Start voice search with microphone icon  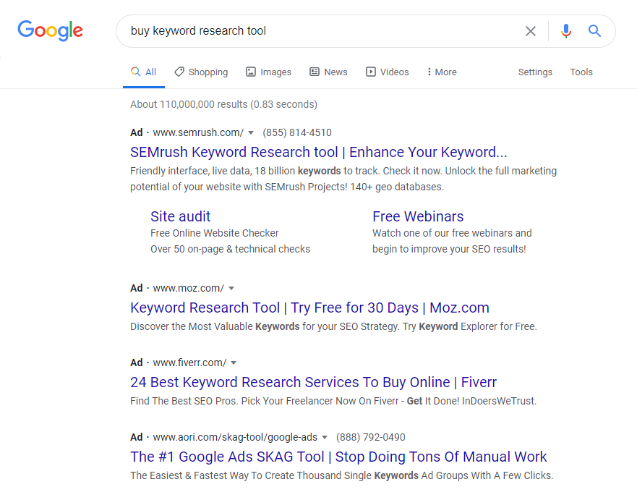point(566,31)
